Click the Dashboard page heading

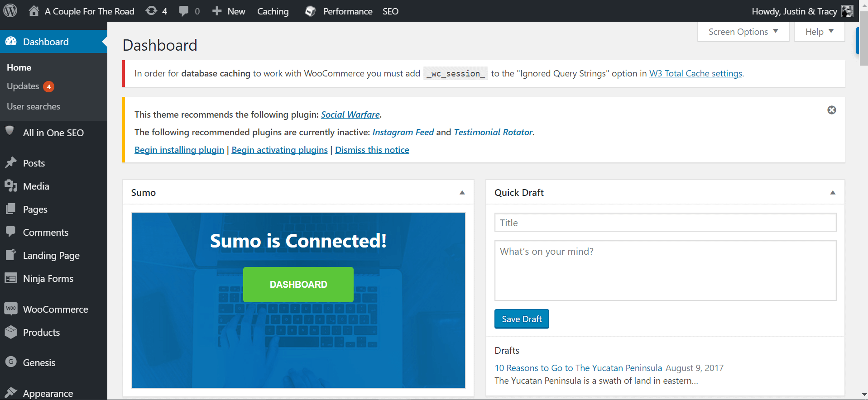[160, 45]
